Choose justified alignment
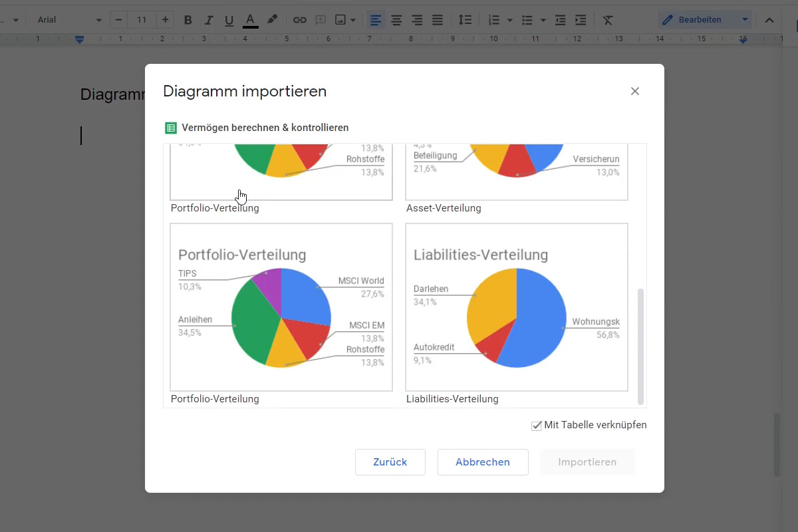This screenshot has height=532, width=798. (x=437, y=20)
